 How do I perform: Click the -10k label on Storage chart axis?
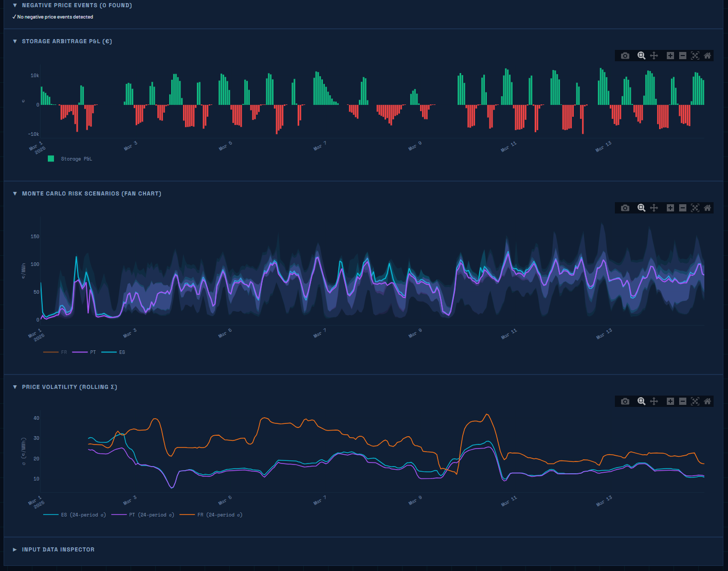coord(33,134)
